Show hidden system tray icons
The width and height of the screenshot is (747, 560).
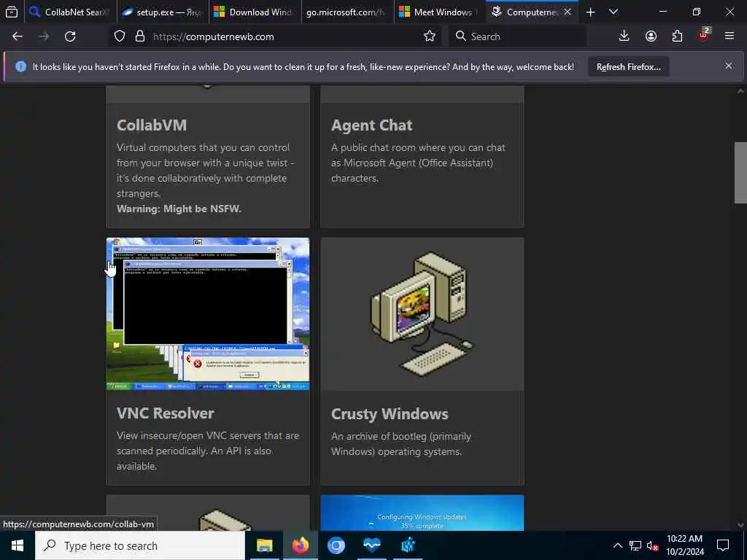[x=617, y=545]
